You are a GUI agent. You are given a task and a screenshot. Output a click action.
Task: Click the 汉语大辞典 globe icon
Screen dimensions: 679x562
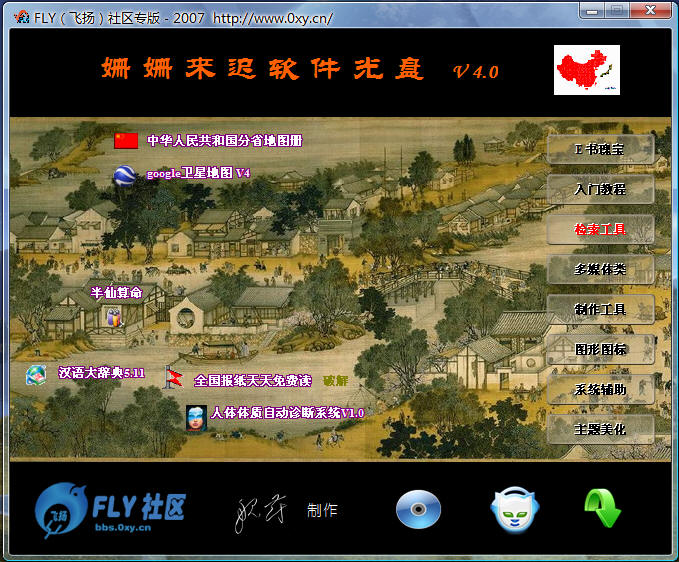point(36,375)
